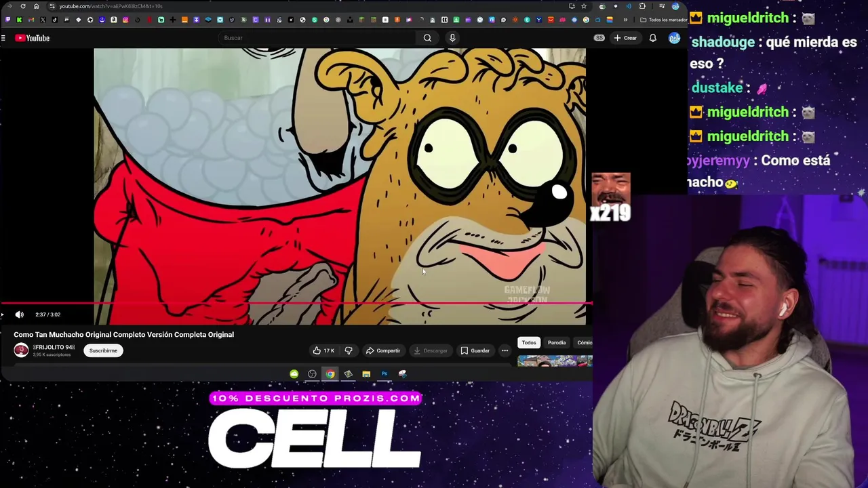Click the 2:37 / 3:02 time display
Viewport: 868px width, 488px height.
click(x=47, y=314)
